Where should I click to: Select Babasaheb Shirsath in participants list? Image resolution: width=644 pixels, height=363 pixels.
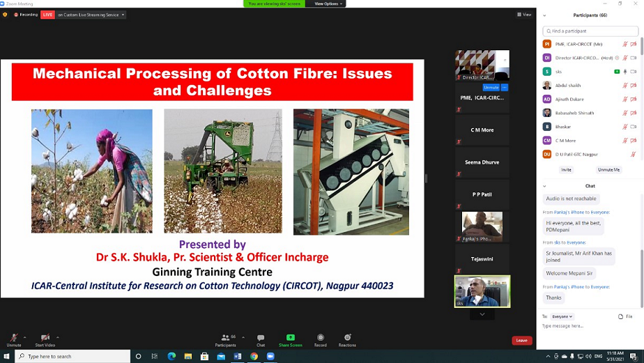[x=590, y=113]
